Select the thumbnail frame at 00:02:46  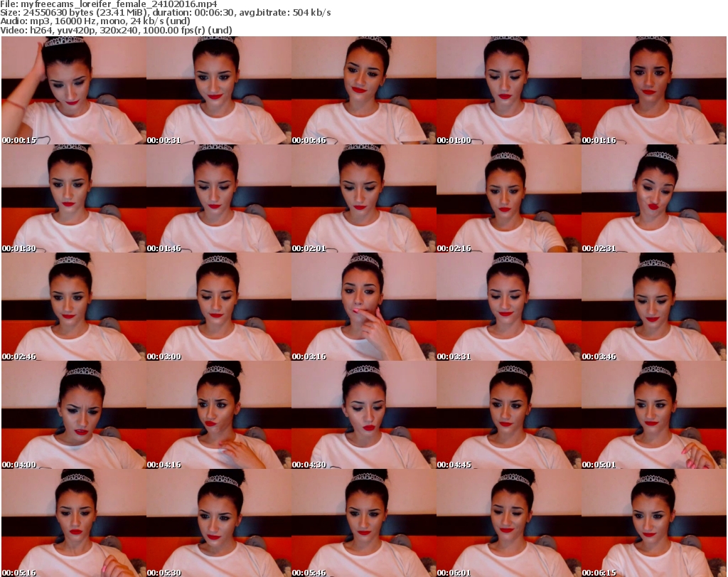[74, 307]
